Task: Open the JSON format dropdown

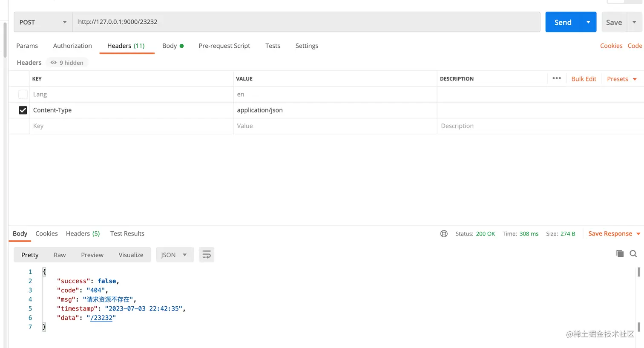Action: (175, 255)
